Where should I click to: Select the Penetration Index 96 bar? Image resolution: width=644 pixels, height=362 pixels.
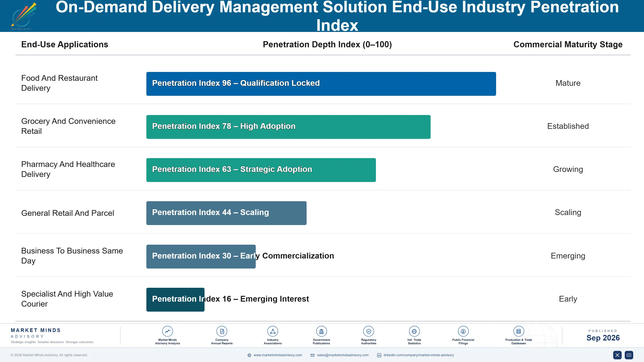point(321,84)
